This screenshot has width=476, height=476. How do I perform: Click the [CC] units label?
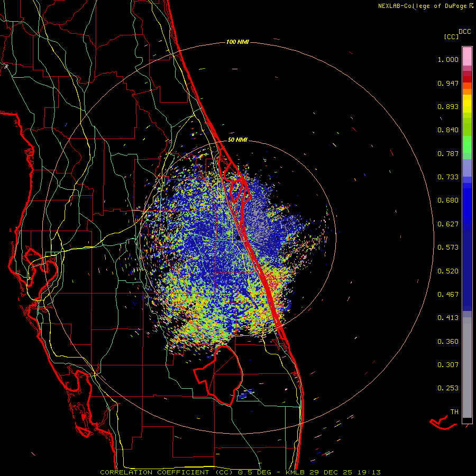[452, 36]
